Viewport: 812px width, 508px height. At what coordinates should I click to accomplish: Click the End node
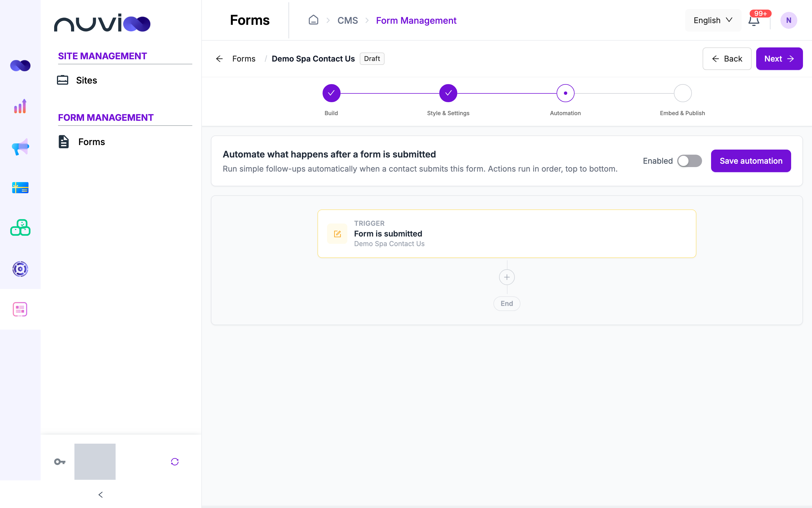click(507, 303)
